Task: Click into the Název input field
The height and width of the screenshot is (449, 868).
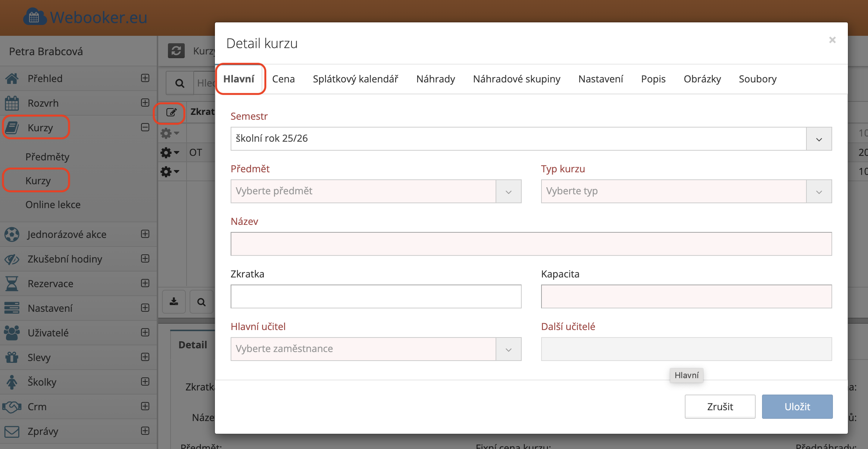Action: 531,244
